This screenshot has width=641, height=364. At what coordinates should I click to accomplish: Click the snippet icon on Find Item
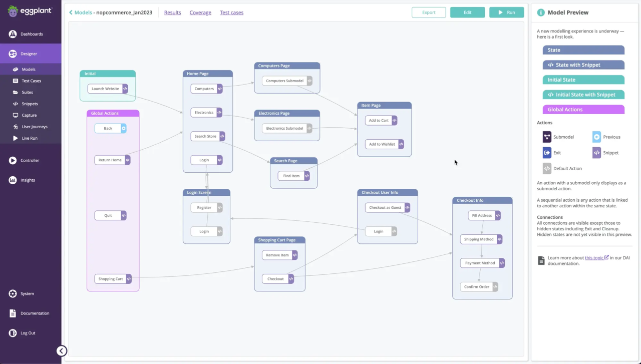click(x=307, y=176)
